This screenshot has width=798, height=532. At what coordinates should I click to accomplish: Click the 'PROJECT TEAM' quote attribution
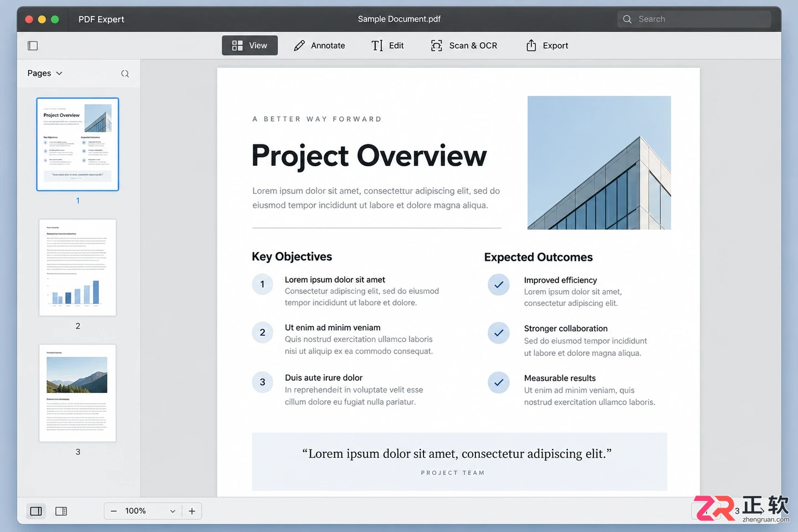coord(453,473)
